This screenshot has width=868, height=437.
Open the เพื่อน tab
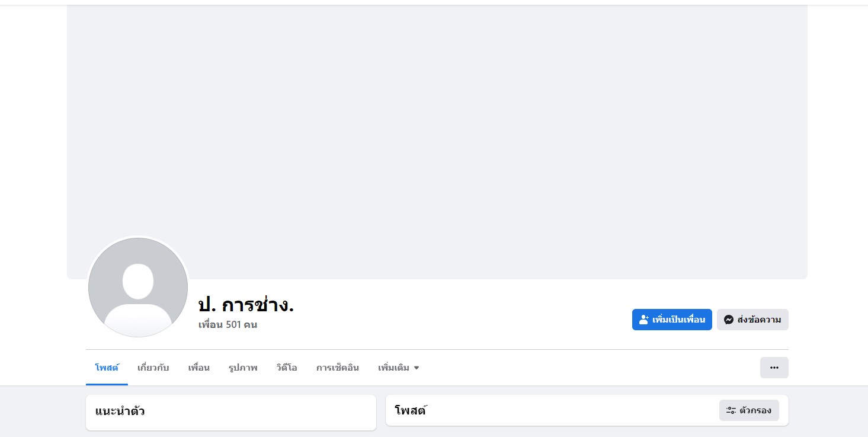(x=199, y=368)
